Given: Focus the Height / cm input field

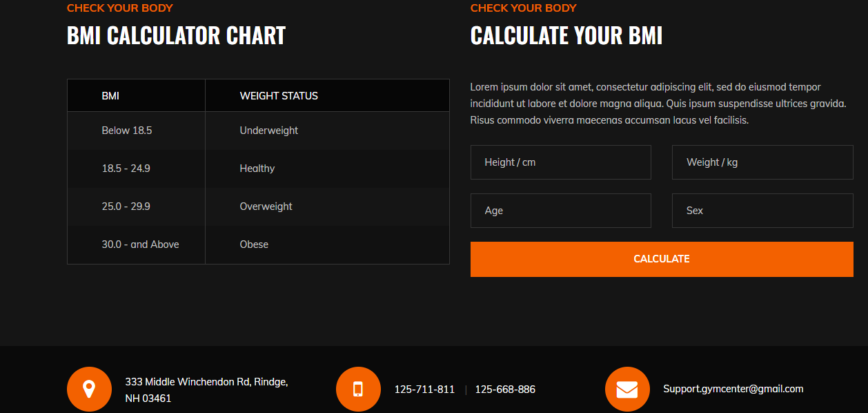Looking at the screenshot, I should (x=560, y=162).
